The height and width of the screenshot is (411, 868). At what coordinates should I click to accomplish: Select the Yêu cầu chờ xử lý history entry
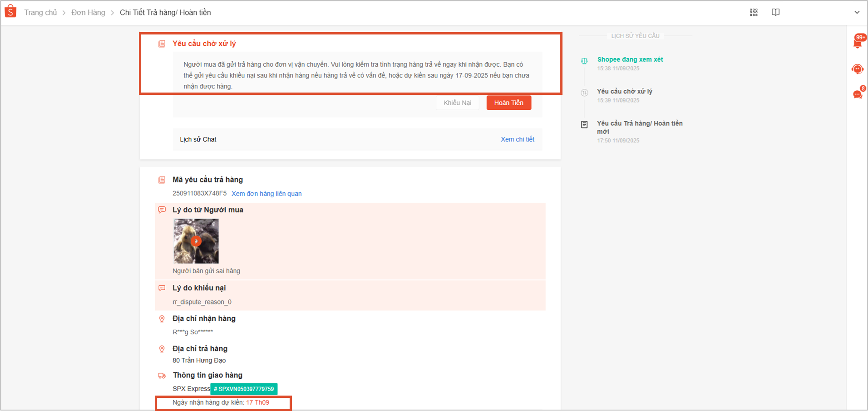tap(624, 92)
